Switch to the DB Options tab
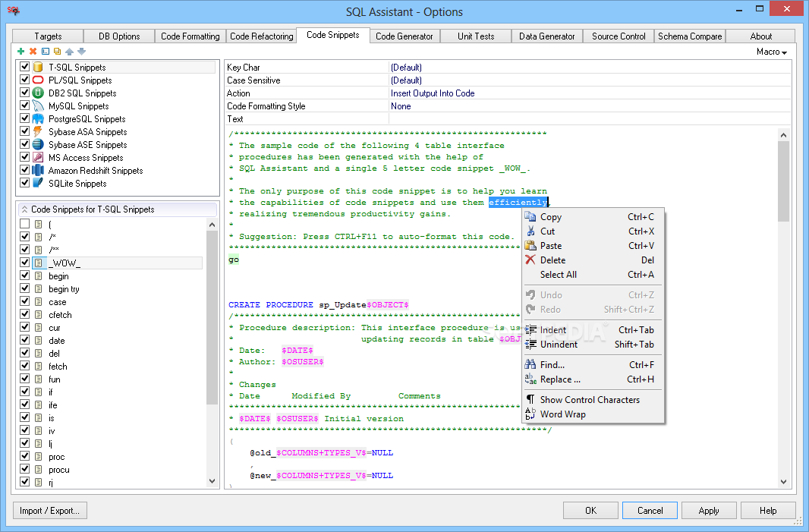This screenshot has width=809, height=532. tap(119, 36)
